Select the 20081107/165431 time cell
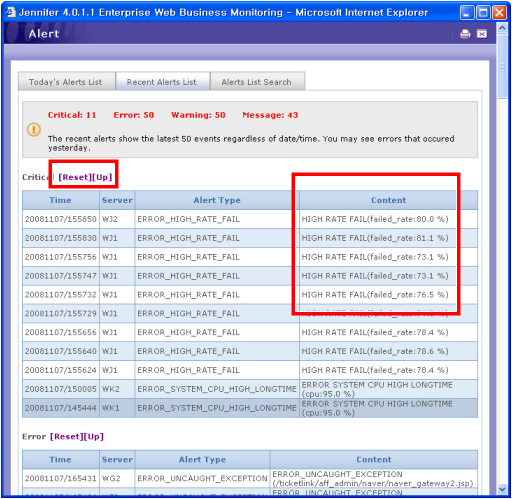Viewport: 512px width, 499px height. [x=61, y=478]
